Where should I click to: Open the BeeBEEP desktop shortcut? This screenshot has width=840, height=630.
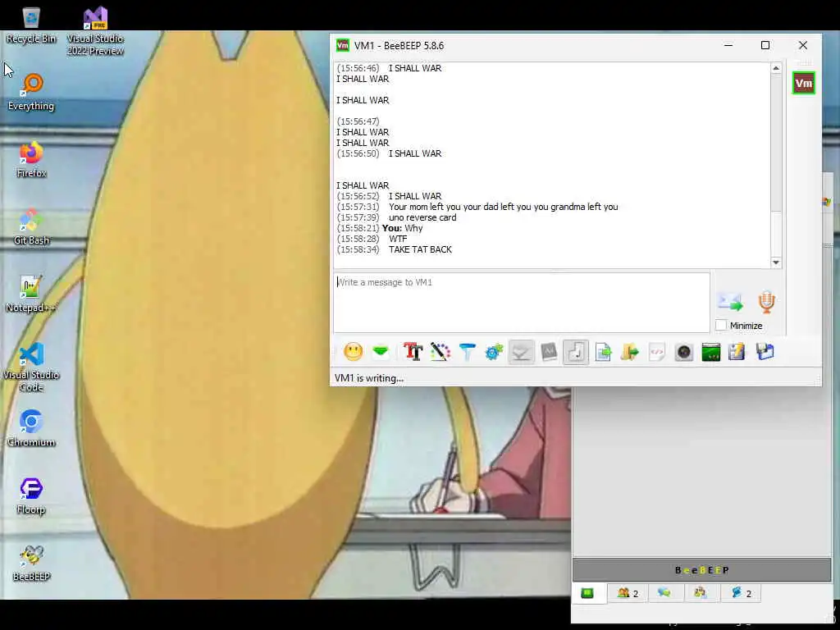point(31,564)
